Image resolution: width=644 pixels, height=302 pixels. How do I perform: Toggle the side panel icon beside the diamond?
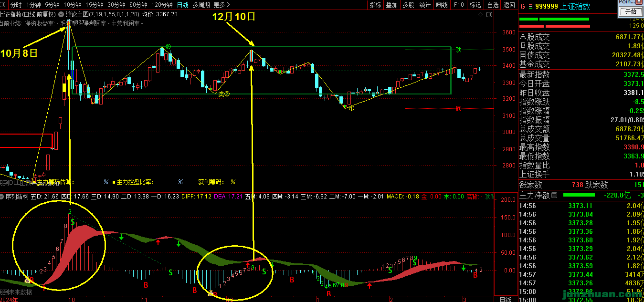click(489, 15)
